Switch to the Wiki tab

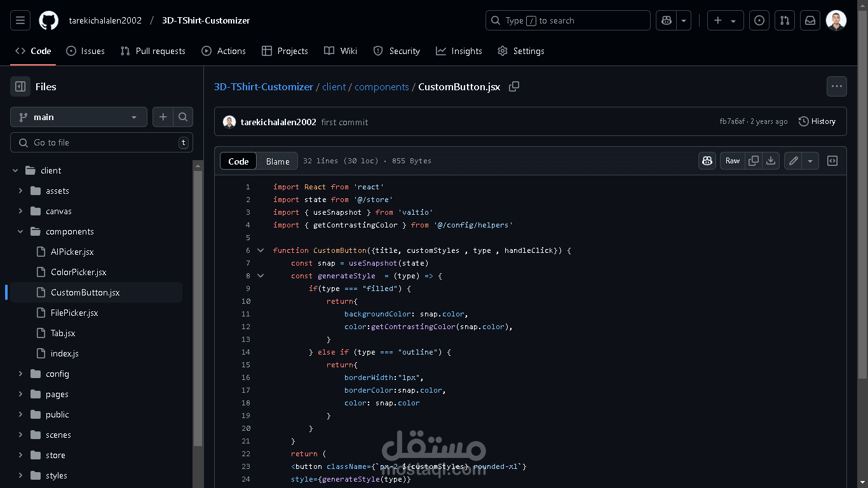341,51
